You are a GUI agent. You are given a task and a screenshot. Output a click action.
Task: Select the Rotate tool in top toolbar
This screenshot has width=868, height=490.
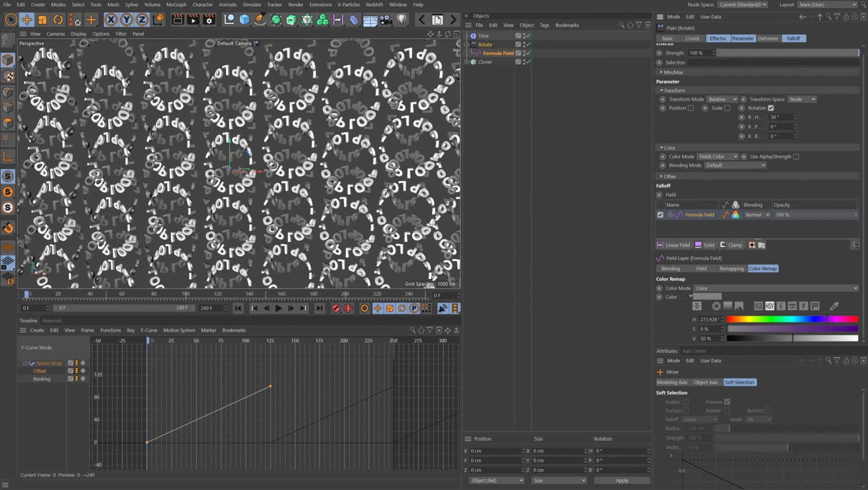pyautogui.click(x=58, y=20)
